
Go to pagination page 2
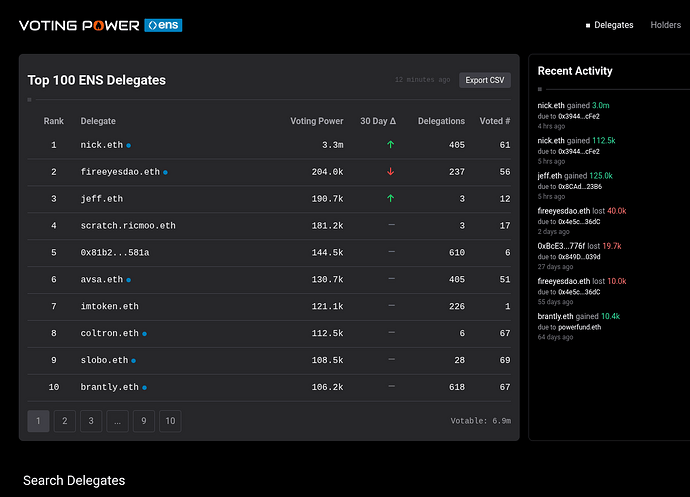tap(65, 421)
